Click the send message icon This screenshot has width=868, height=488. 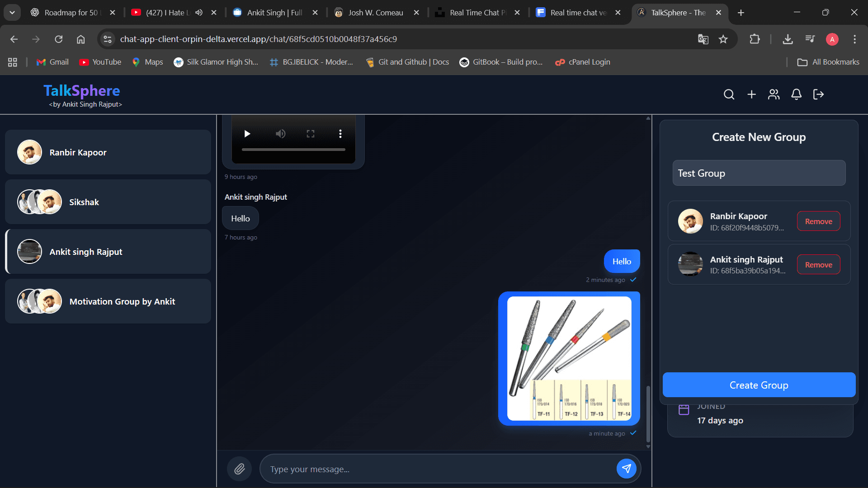coord(627,469)
